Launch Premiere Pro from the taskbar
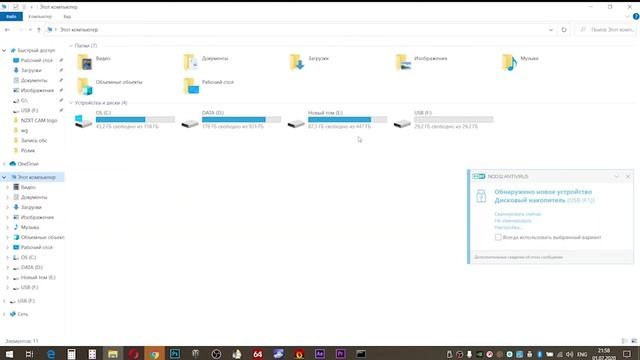The width and height of the screenshot is (640, 360). click(x=340, y=354)
